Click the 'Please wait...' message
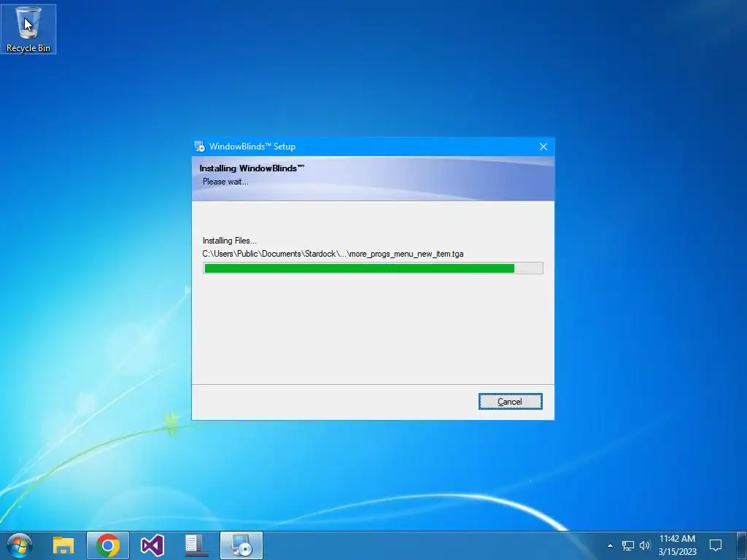 click(225, 182)
